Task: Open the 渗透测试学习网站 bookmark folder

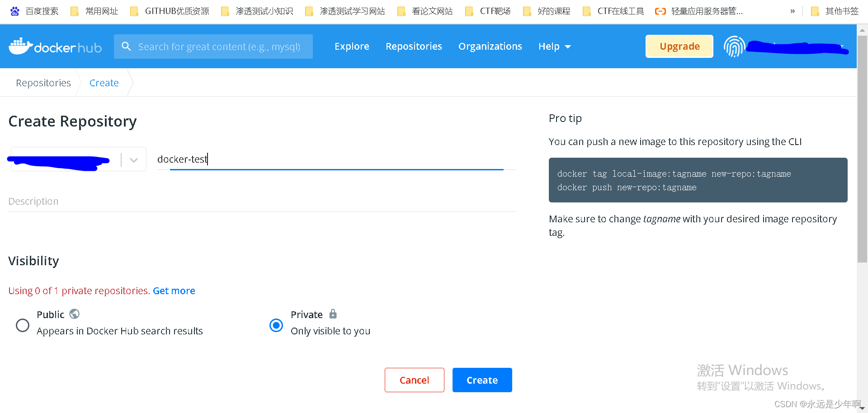Action: 345,11
